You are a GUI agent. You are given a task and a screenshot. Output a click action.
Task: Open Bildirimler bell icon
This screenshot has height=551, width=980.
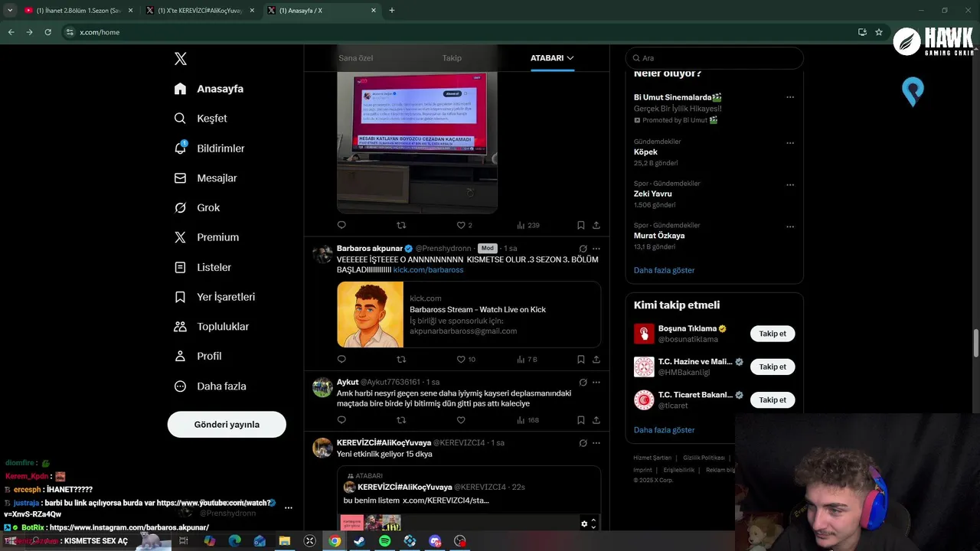point(180,148)
